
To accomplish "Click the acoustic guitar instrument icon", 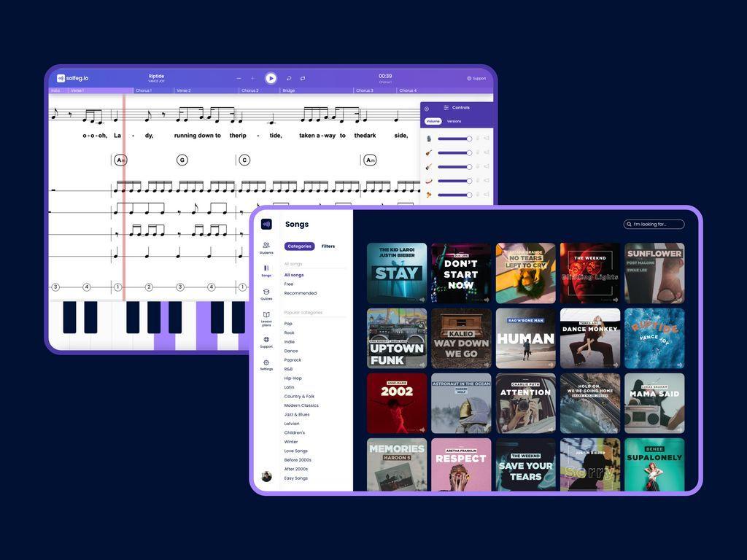I will coord(429,153).
